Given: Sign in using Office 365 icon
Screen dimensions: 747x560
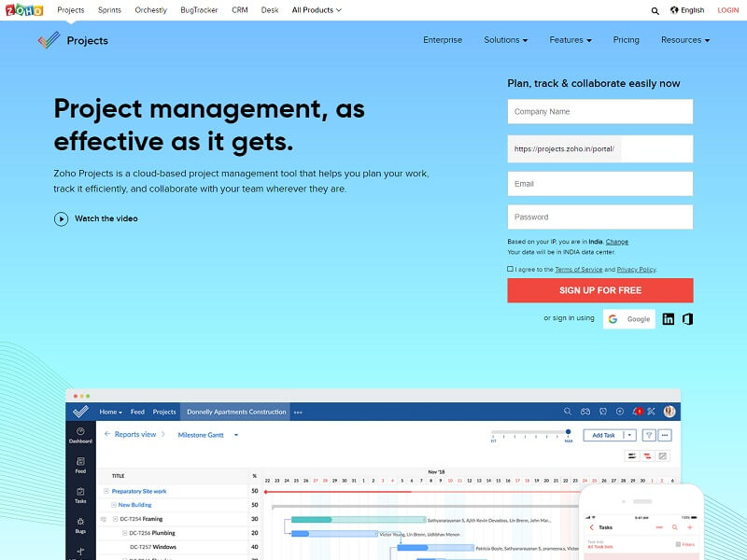Looking at the screenshot, I should click(x=687, y=319).
